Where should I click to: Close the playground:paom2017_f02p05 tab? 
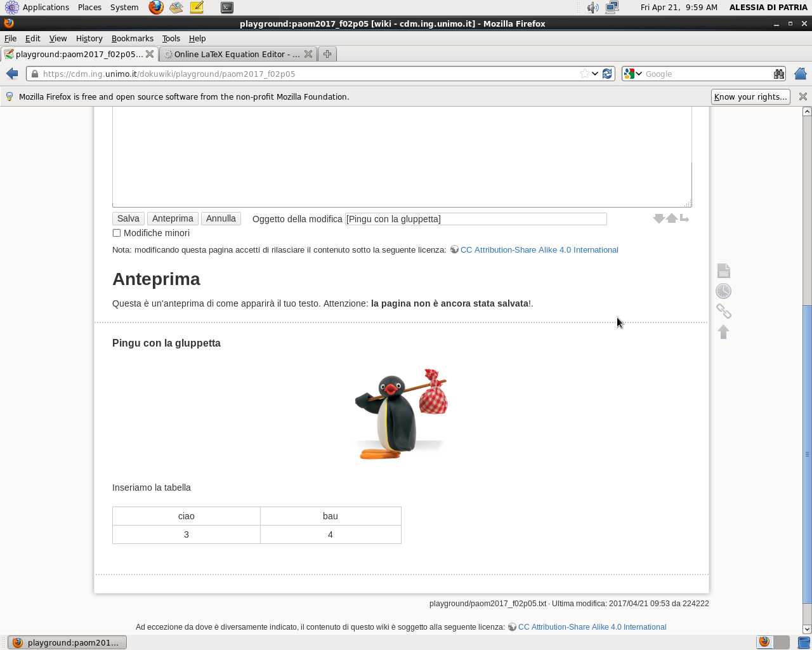tap(150, 54)
